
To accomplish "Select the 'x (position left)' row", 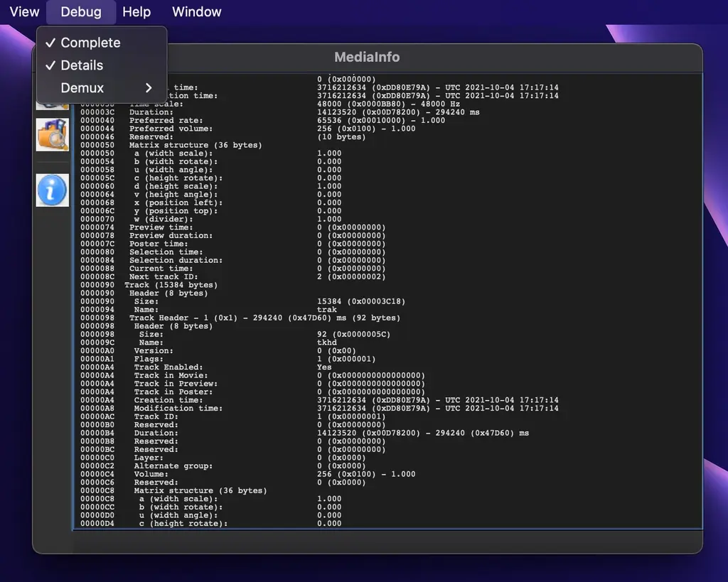I will point(210,203).
